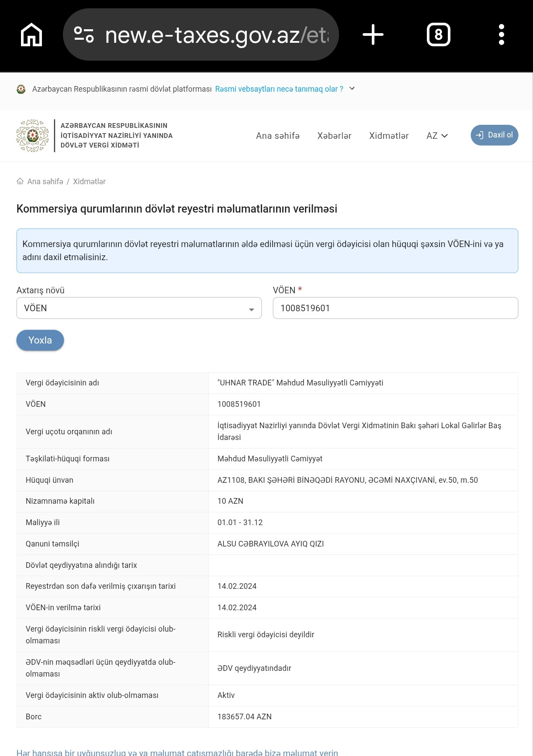
Task: Open Xidmətlər in the navigation menu
Action: coord(389,136)
